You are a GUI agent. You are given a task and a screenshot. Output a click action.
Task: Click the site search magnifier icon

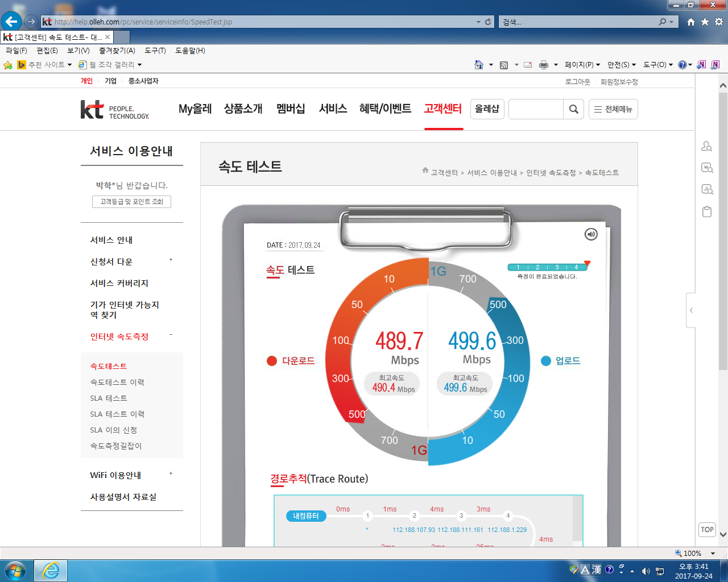coord(573,109)
